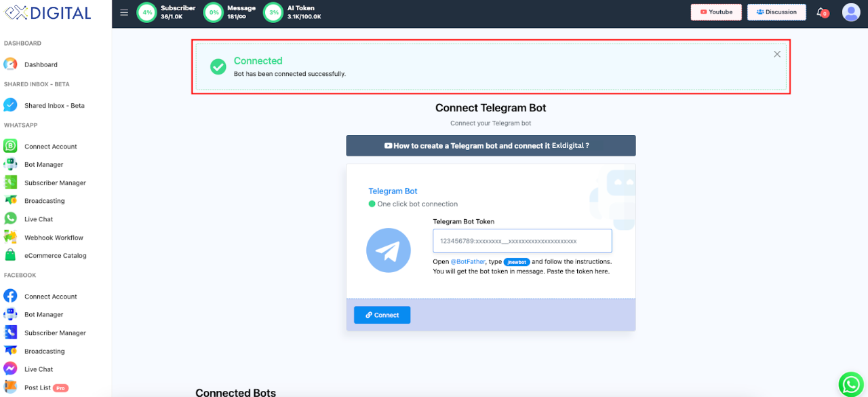Click the ExDigital logo
Image resolution: width=868 pixels, height=397 pixels.
click(46, 13)
